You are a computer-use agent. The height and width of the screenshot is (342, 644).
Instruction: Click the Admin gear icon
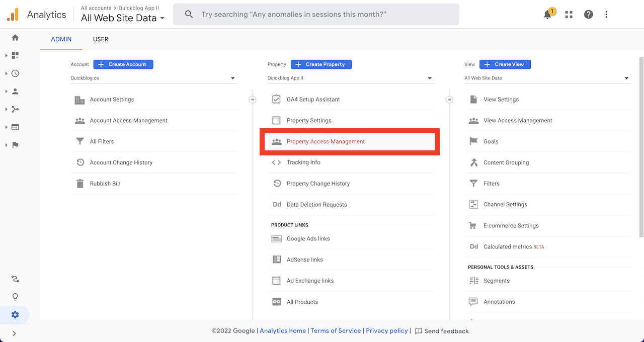pyautogui.click(x=15, y=315)
